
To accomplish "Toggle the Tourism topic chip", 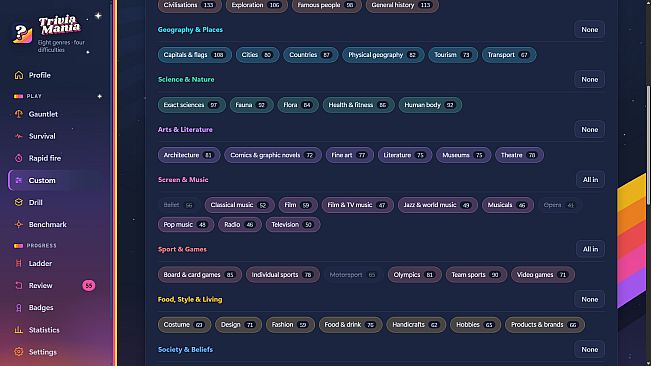I will 453,55.
